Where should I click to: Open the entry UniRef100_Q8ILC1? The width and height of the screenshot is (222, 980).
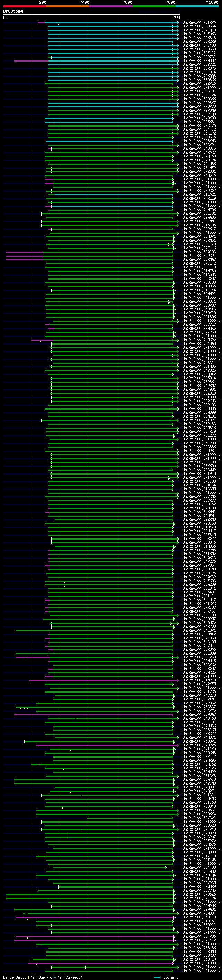199,596
